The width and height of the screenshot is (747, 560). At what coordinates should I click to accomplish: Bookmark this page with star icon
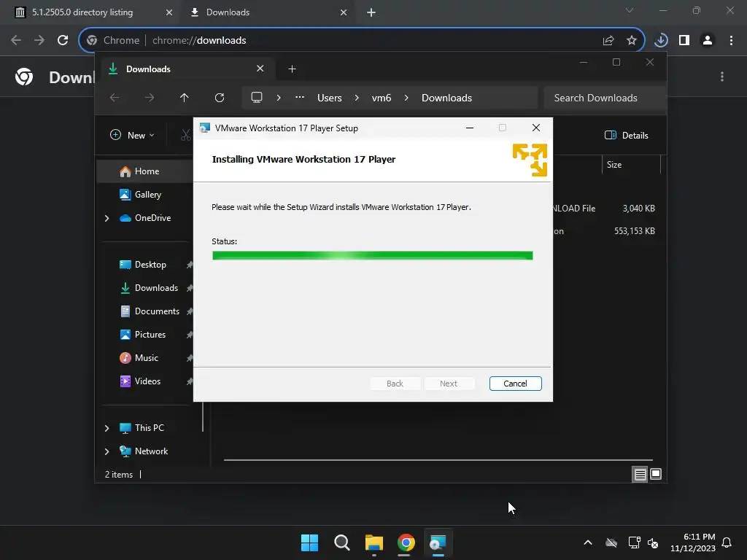click(632, 41)
